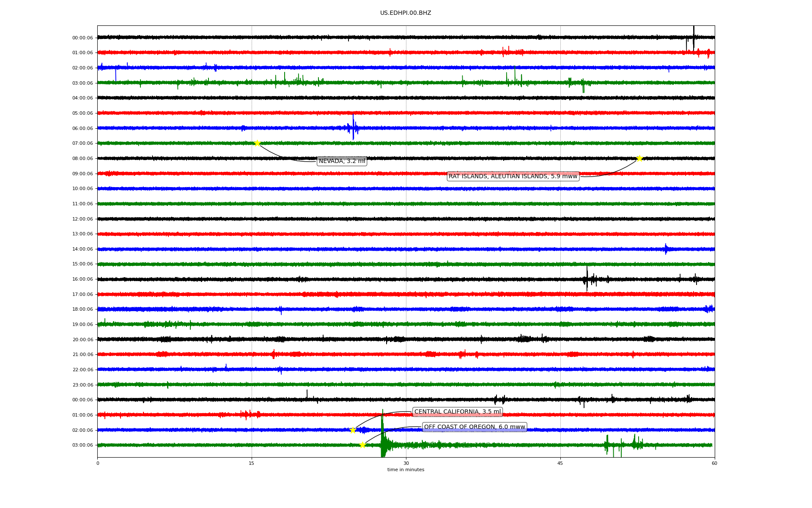Click the 06:00:06 row time label
This screenshot has width=812, height=508.
point(82,128)
